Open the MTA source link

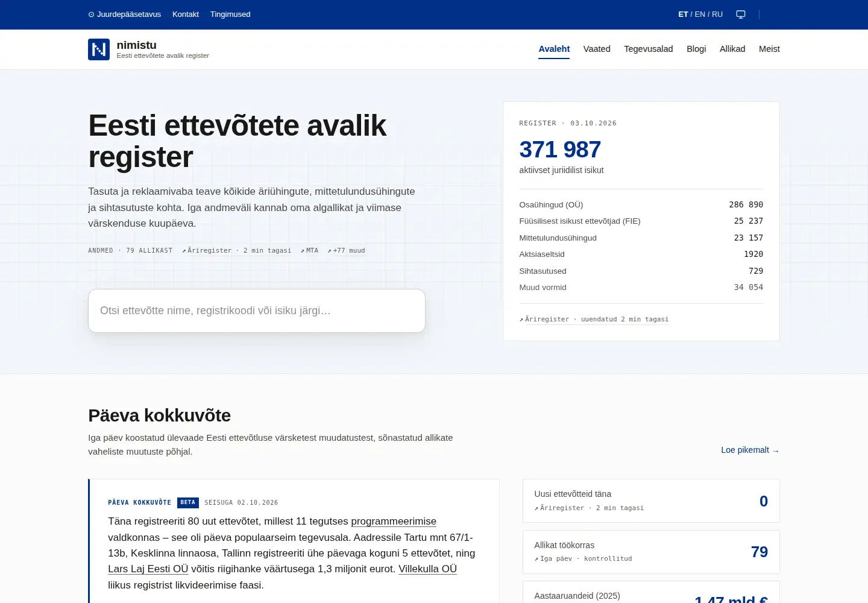[309, 251]
